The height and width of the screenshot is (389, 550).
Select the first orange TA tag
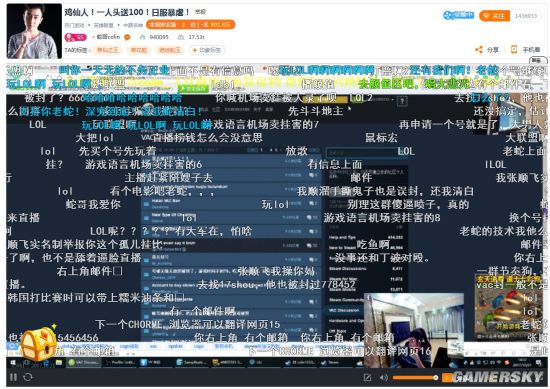pos(108,50)
